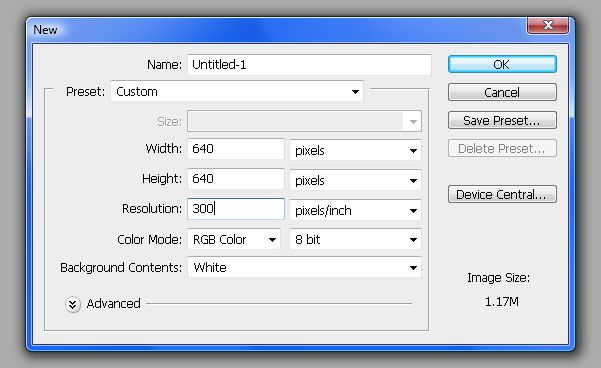Click into the Resolution value field
The height and width of the screenshot is (368, 601).
236,209
